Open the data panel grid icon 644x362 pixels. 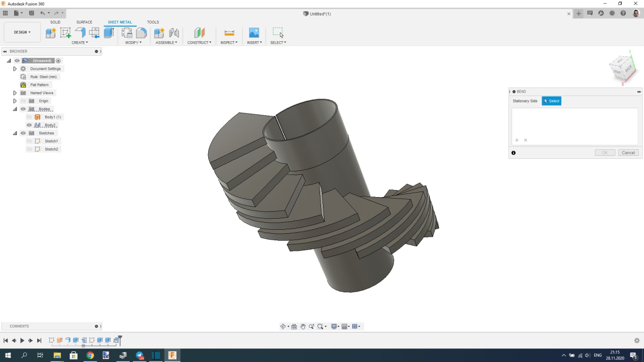coord(6,13)
